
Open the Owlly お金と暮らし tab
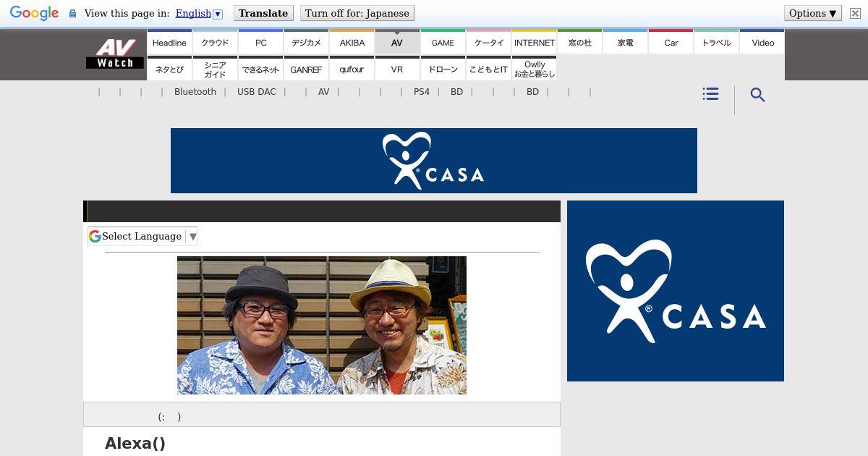pos(534,69)
